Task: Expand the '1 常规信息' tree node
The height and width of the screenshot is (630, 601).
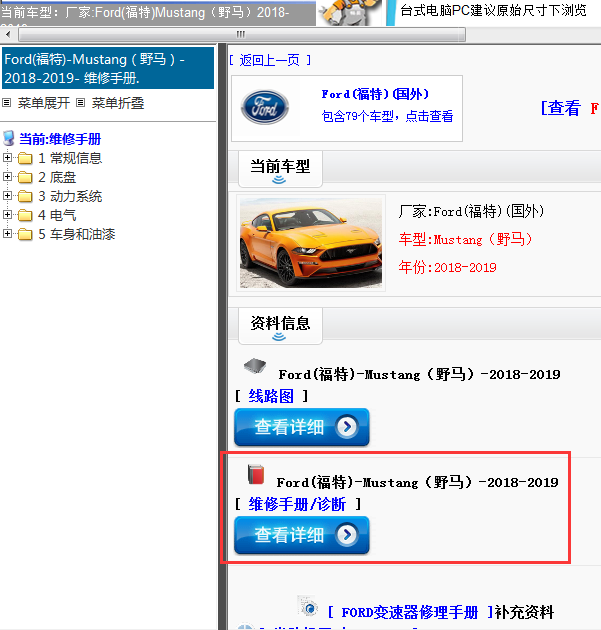Action: (7, 158)
